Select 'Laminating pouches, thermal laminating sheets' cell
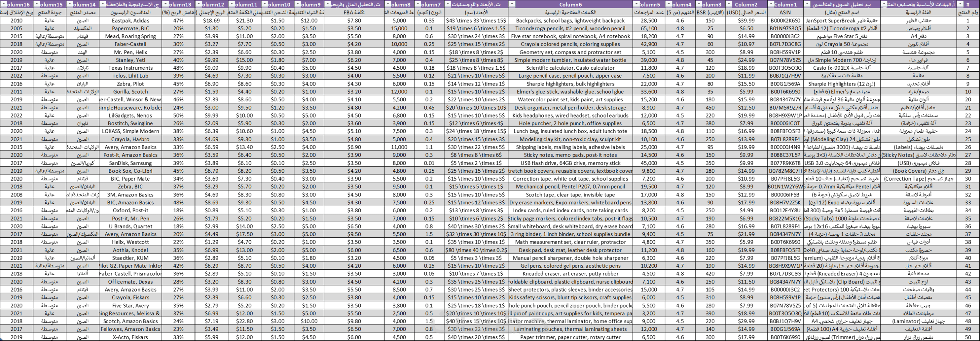Image resolution: width=980 pixels, height=341 pixels. (570, 329)
